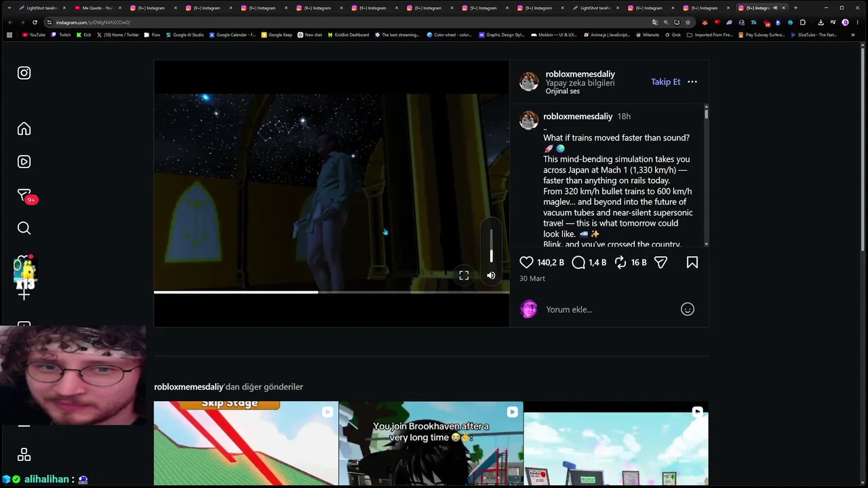Open the Brookhaven reel thumbnail
The width and height of the screenshot is (868, 488).
[431, 443]
